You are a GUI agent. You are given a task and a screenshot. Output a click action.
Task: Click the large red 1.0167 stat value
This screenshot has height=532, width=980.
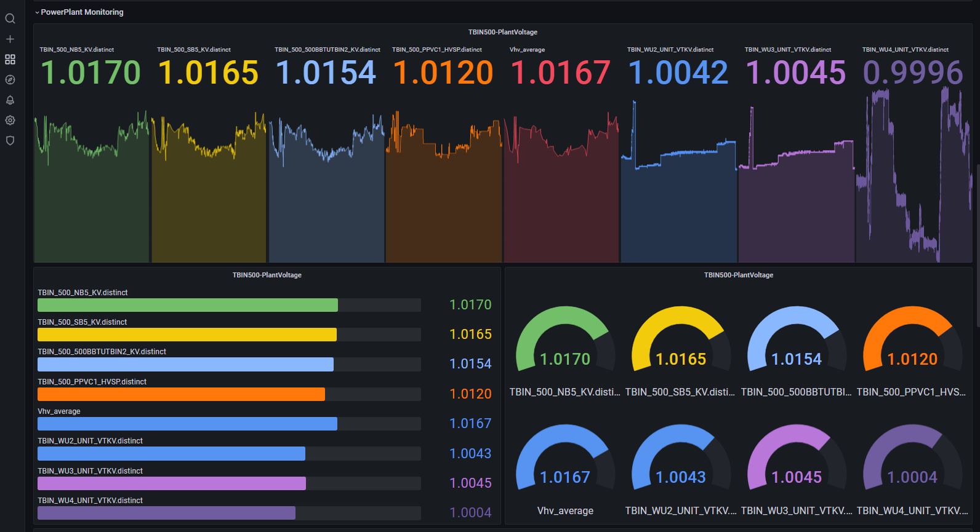(x=560, y=73)
